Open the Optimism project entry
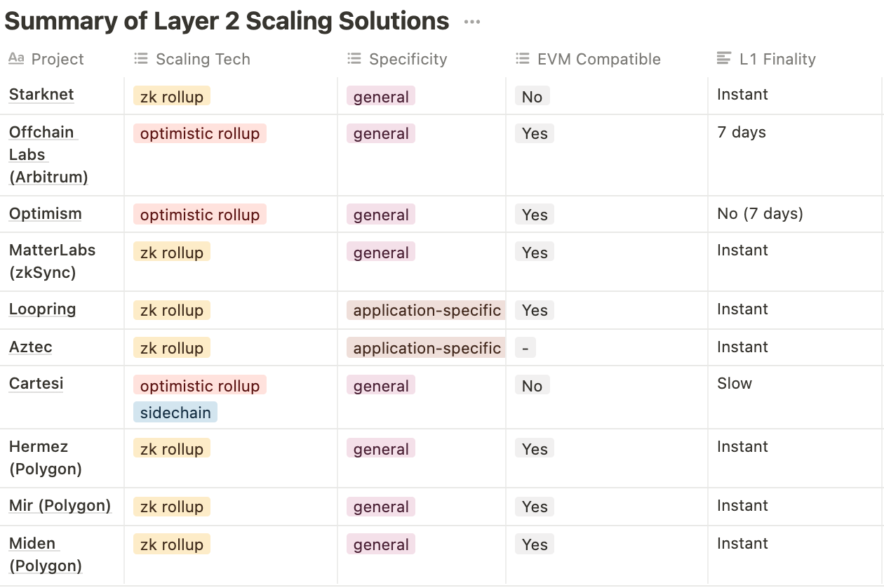The height and width of the screenshot is (588, 884). point(45,214)
